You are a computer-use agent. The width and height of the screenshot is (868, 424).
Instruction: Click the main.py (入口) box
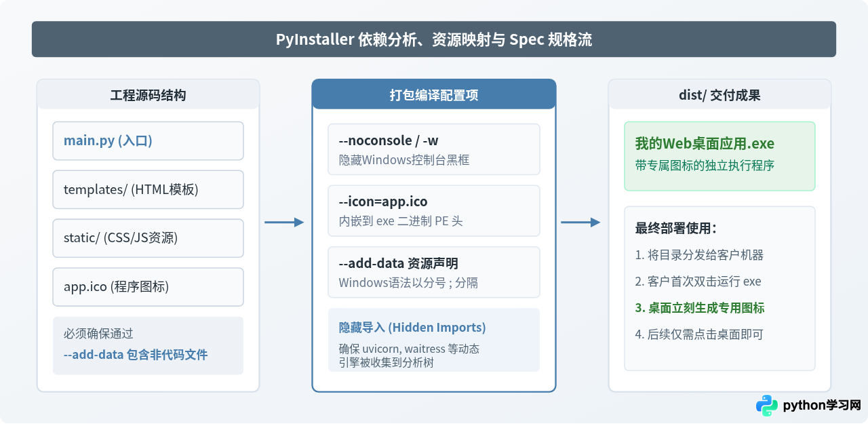(148, 141)
